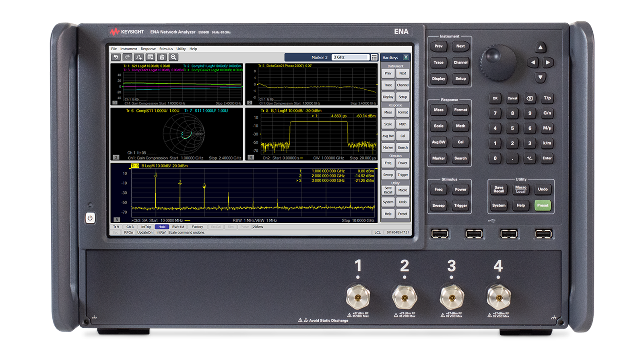Click the add trace icon in the on-screen toolbar
Image resolution: width=644 pixels, height=362 pixels.
pyautogui.click(x=139, y=57)
